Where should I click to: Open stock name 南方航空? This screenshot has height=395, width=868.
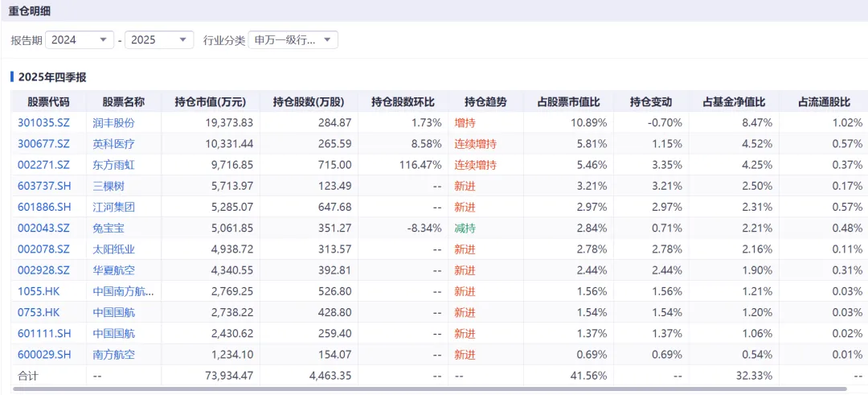[113, 355]
